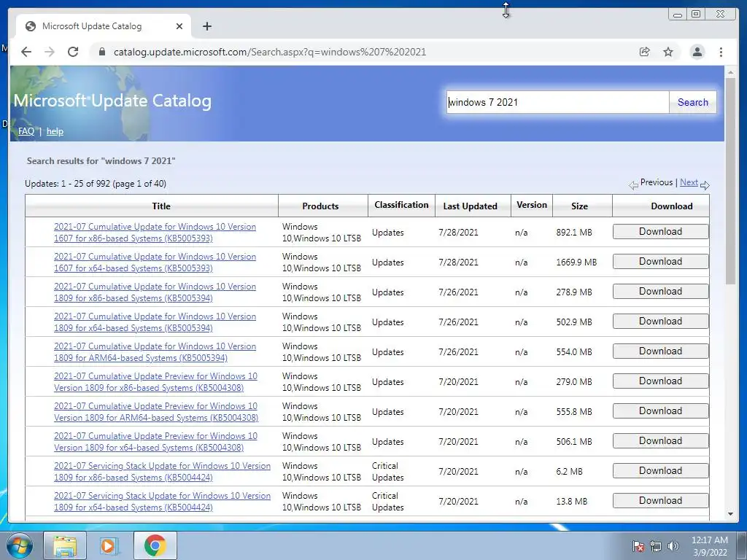The image size is (747, 560).
Task: Open the Chrome profile avatar
Action: pos(697,52)
